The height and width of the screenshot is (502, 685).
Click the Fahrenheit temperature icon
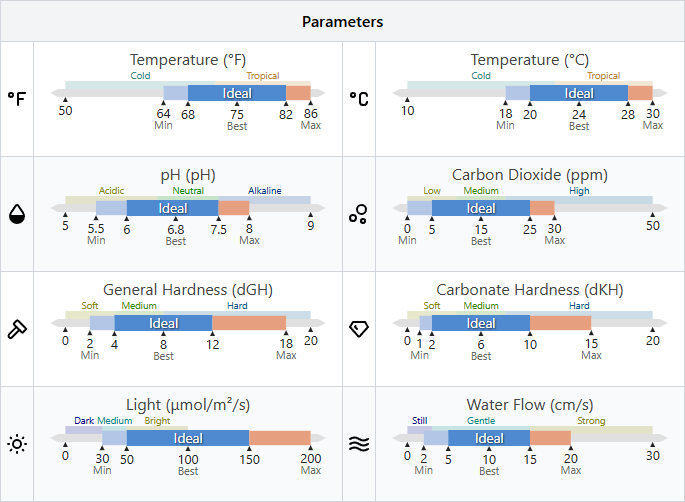click(x=17, y=98)
